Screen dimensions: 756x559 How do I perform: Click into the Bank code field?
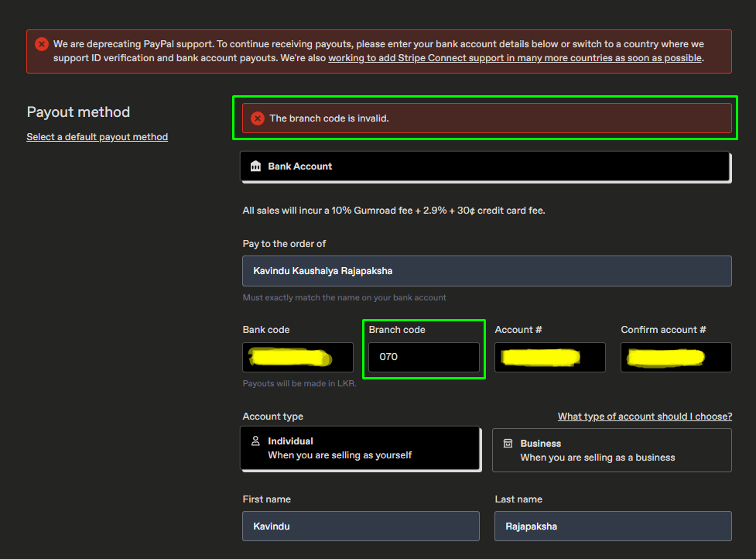coord(297,358)
